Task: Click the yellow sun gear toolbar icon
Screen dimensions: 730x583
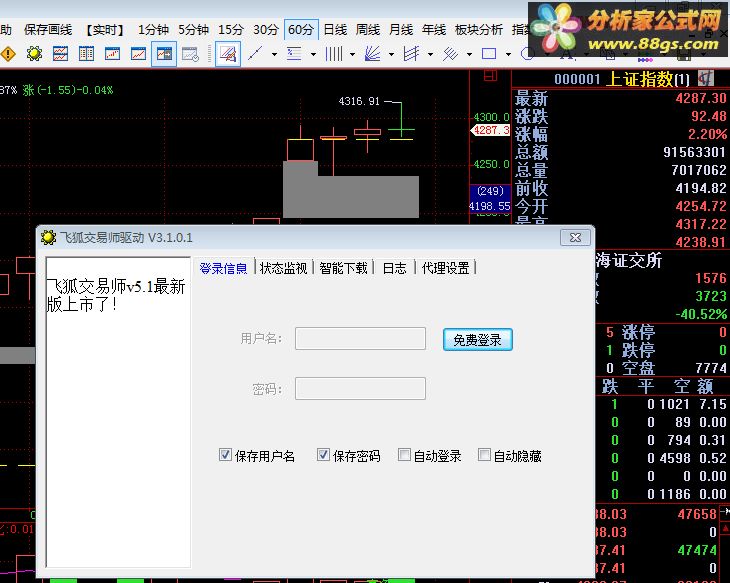Action: 34,54
